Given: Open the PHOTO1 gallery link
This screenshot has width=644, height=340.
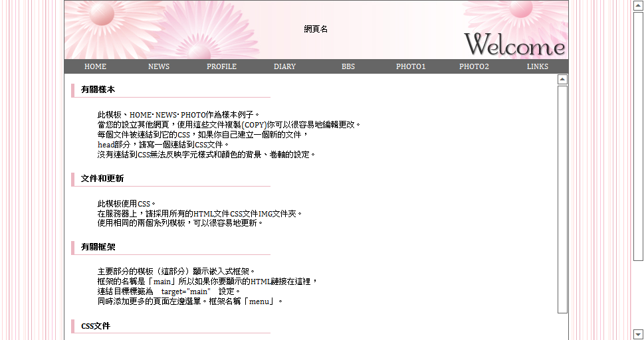Looking at the screenshot, I should click(411, 66).
